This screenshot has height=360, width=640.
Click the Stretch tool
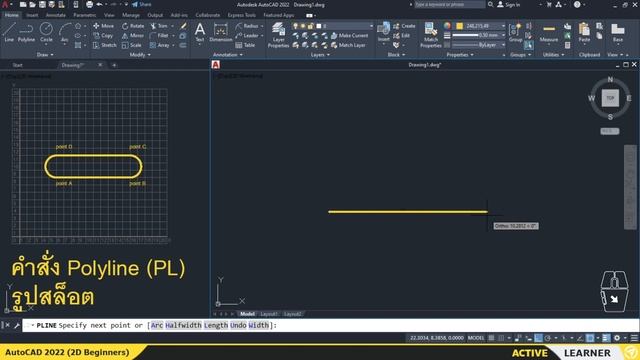[104, 45]
